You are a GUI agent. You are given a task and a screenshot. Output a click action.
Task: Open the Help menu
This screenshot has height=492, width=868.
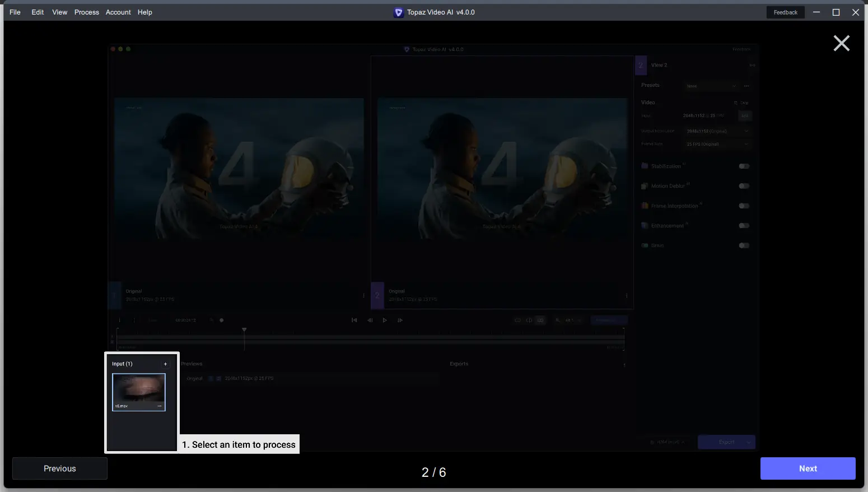pyautogui.click(x=145, y=12)
